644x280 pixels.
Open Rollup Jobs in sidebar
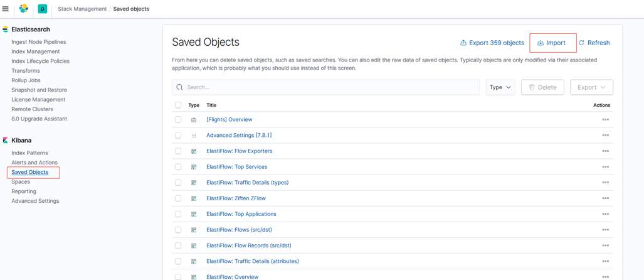coord(26,80)
